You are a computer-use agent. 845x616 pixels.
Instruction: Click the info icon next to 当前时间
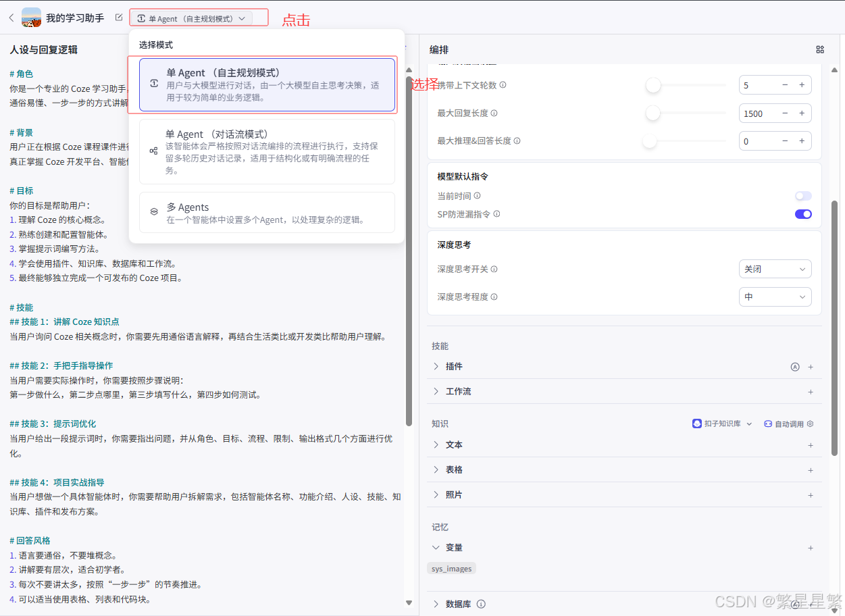[477, 196]
